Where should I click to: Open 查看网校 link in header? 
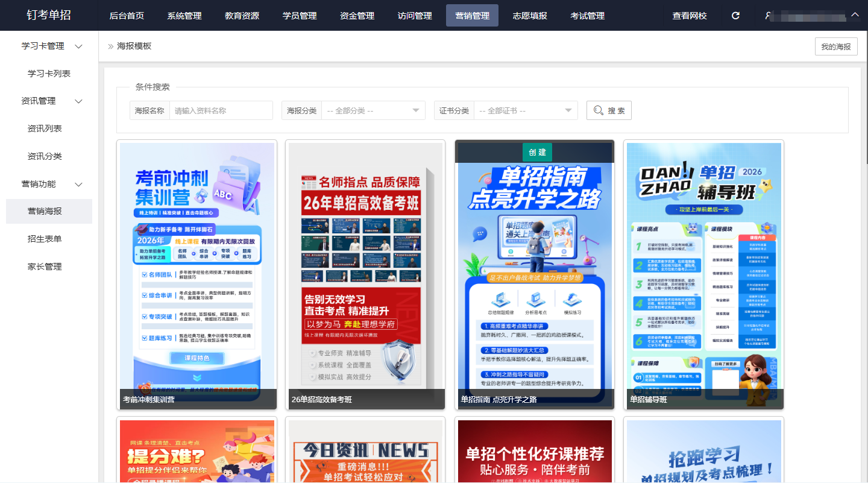point(690,16)
